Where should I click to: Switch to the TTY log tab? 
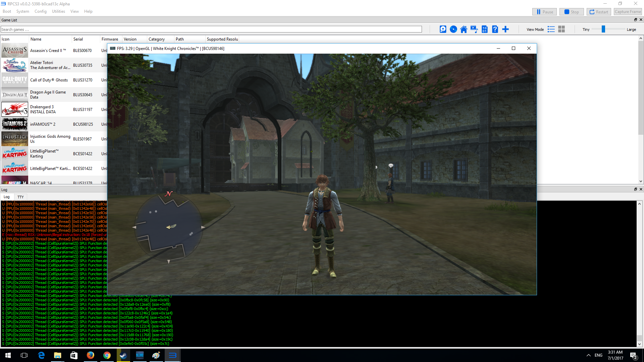tap(20, 197)
